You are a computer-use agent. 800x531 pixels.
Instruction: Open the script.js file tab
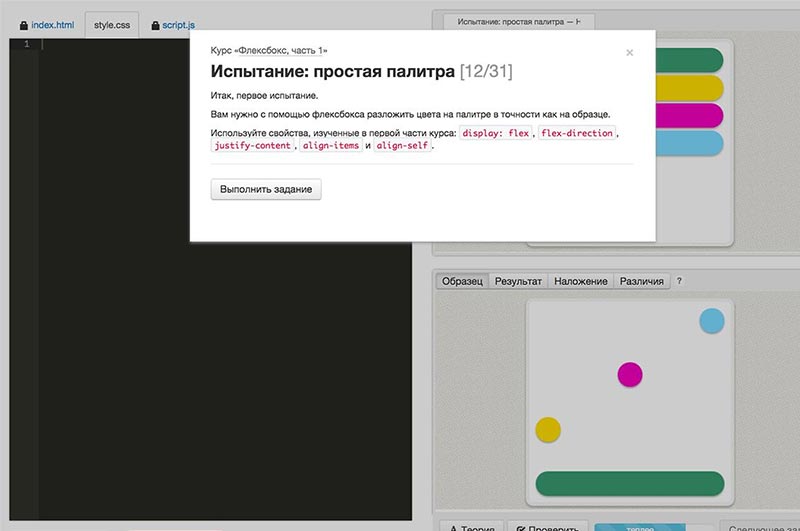click(178, 24)
